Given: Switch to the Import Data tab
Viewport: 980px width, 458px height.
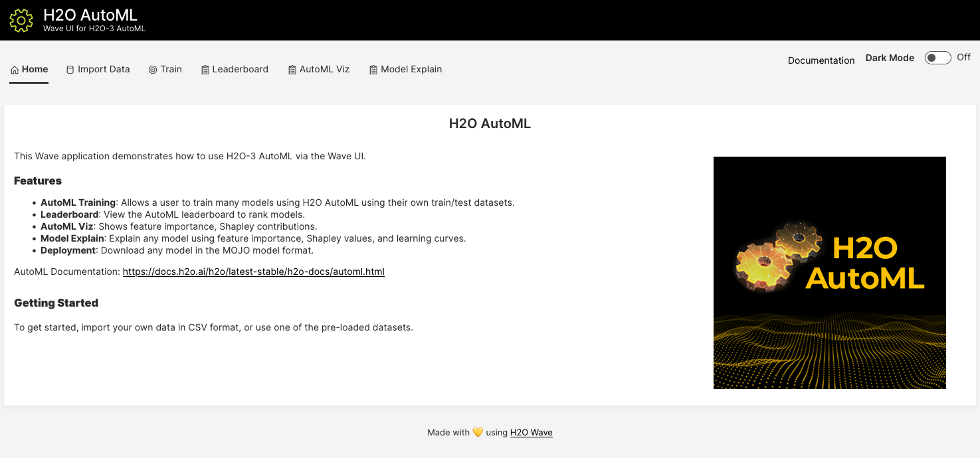Looking at the screenshot, I should pos(98,69).
